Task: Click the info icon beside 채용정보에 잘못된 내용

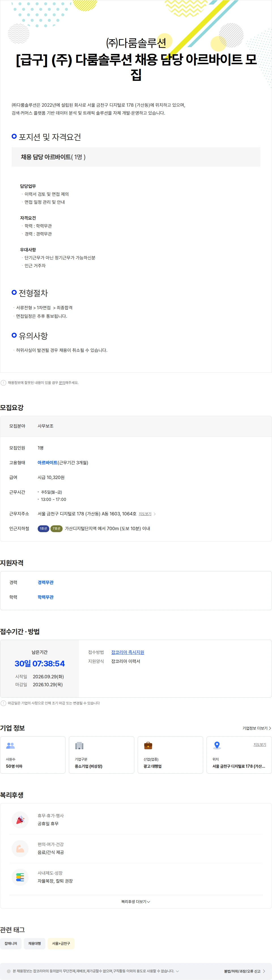Action: click(3, 383)
